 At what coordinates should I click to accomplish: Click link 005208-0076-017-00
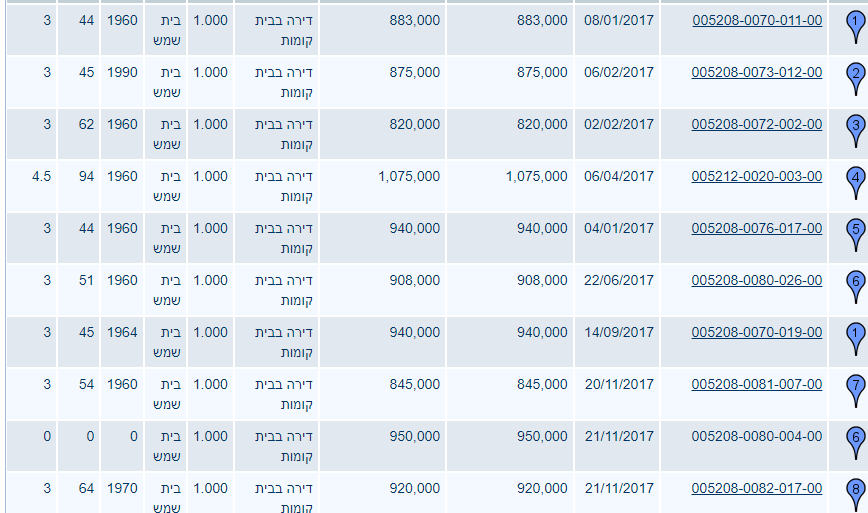click(x=757, y=228)
